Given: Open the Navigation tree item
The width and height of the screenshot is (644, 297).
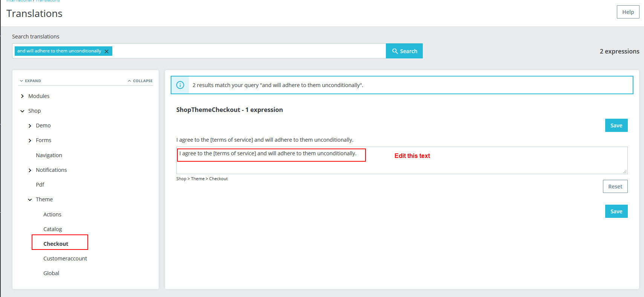Looking at the screenshot, I should [x=49, y=155].
